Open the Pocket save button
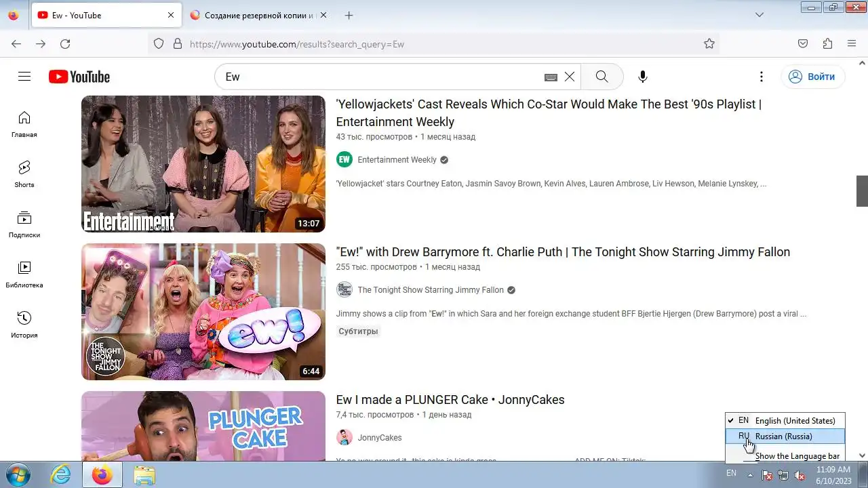The height and width of the screenshot is (488, 868). pos(803,44)
